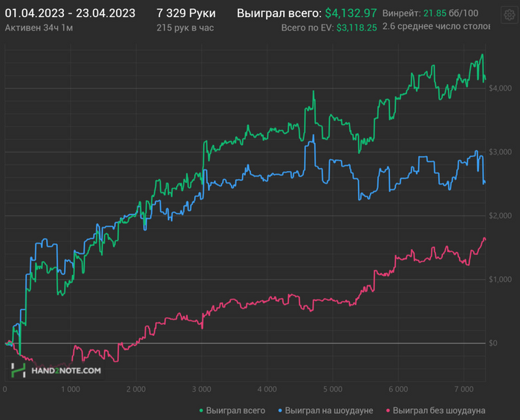Click the '6 000' x-axis label
520x420 pixels.
pyautogui.click(x=398, y=389)
